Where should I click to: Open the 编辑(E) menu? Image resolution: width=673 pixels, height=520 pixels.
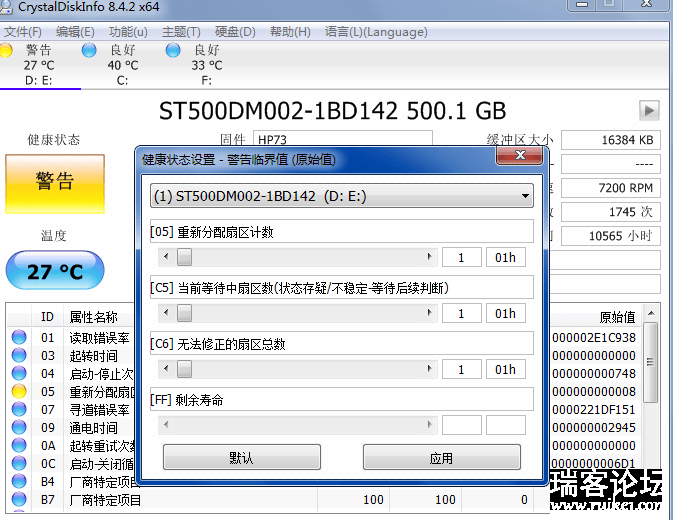click(75, 32)
